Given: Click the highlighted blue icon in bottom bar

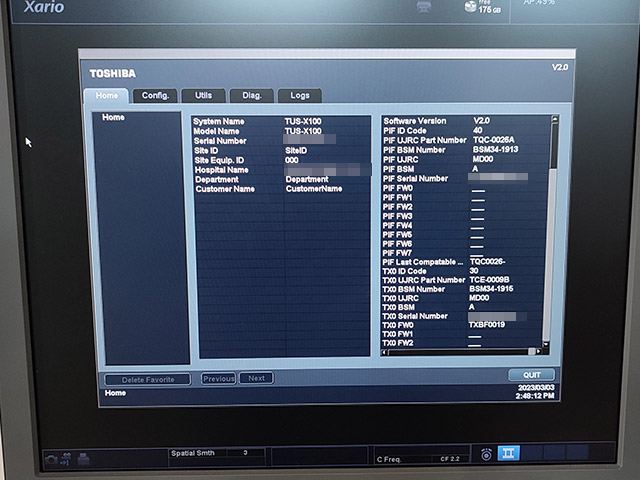Looking at the screenshot, I should pyautogui.click(x=509, y=453).
